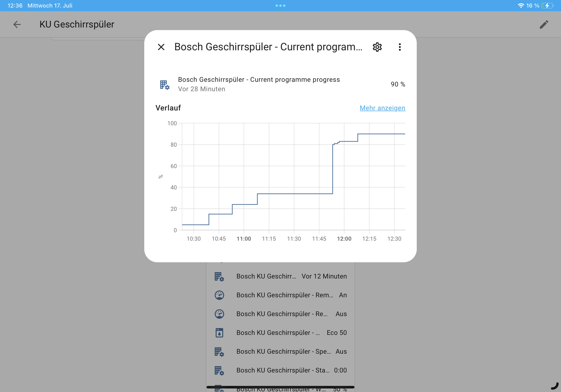Open the Sta... entity showing 0:00
Image resolution: width=561 pixels, height=392 pixels.
(x=280, y=370)
